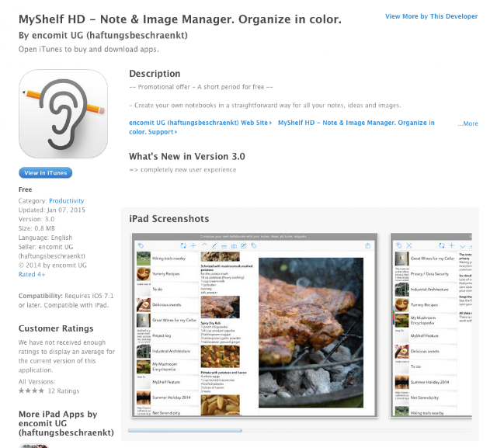Click 'Schnitzel with mushrooms & mashed potatoes' heading
This screenshot has height=448, width=497.
tap(227, 268)
